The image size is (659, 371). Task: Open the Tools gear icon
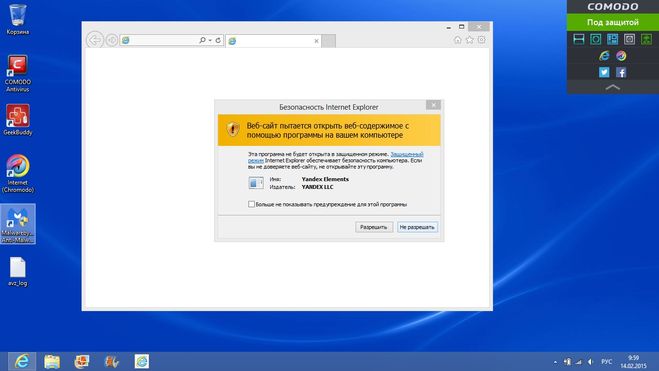coord(482,40)
